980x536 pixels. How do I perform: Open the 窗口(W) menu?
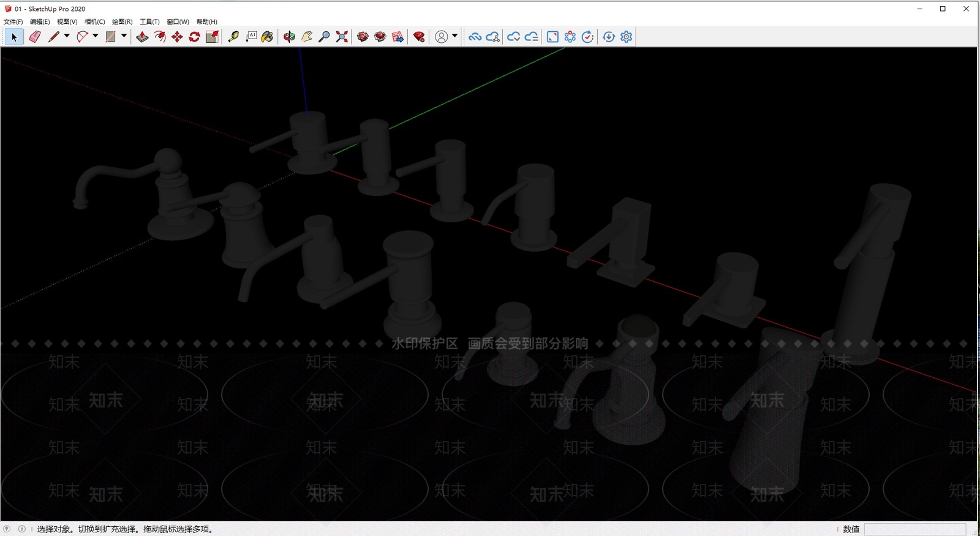click(x=178, y=21)
